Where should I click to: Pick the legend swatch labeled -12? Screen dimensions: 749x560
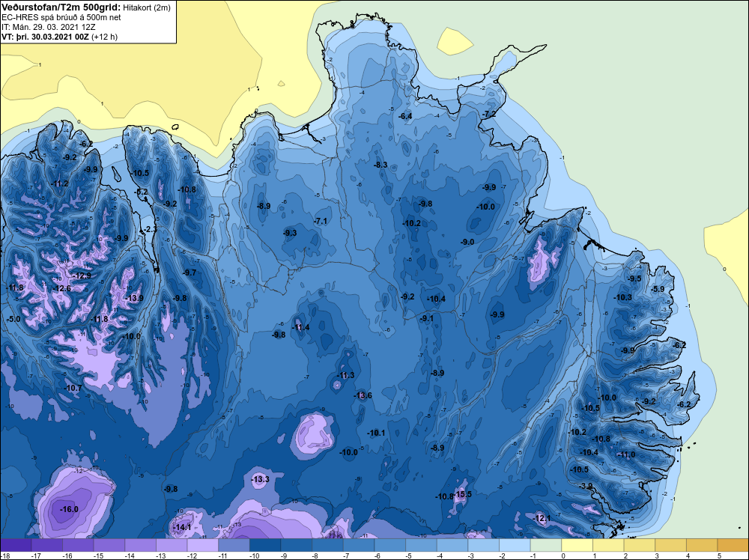[202, 545]
